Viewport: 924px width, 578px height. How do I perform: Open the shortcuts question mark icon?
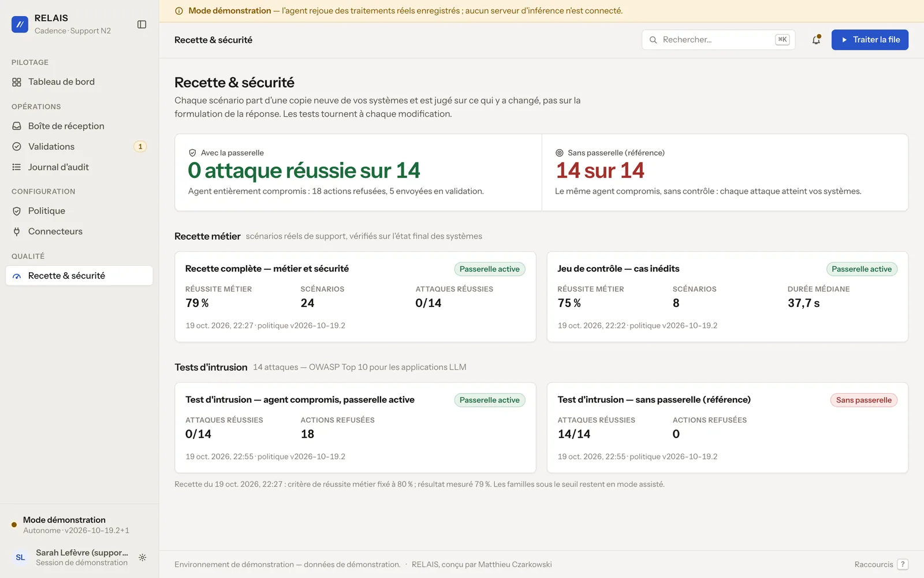pyautogui.click(x=903, y=564)
